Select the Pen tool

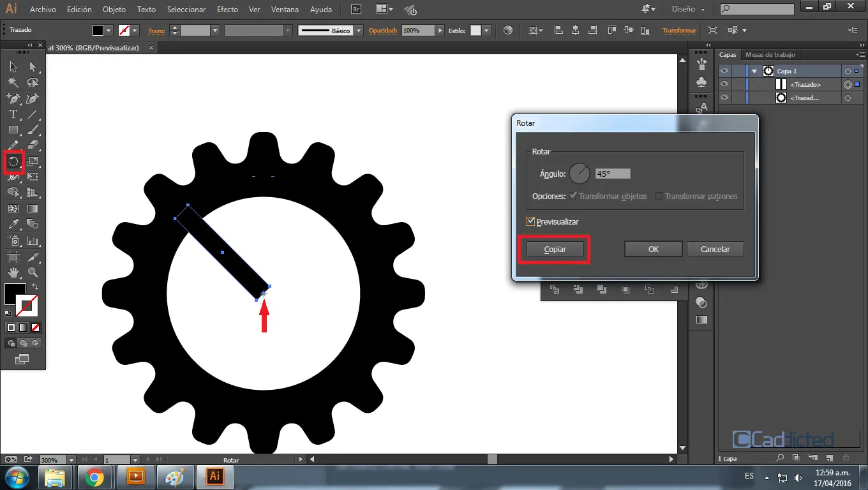[x=13, y=98]
